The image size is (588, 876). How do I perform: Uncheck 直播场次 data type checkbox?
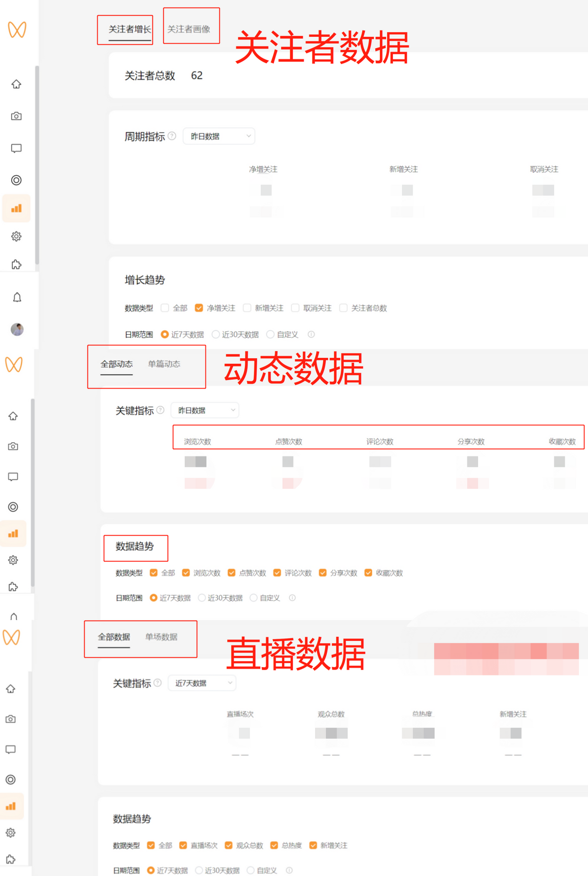pos(183,845)
